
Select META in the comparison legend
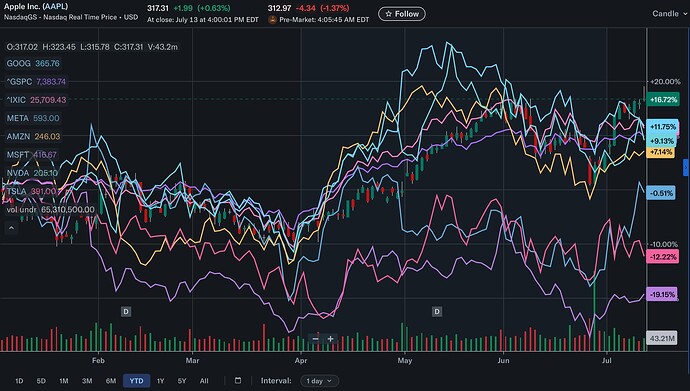[33, 118]
